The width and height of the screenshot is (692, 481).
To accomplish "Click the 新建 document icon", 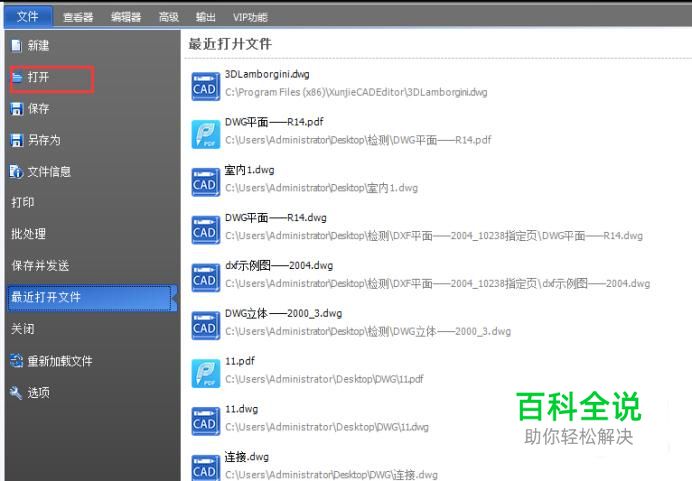I will coord(16,46).
